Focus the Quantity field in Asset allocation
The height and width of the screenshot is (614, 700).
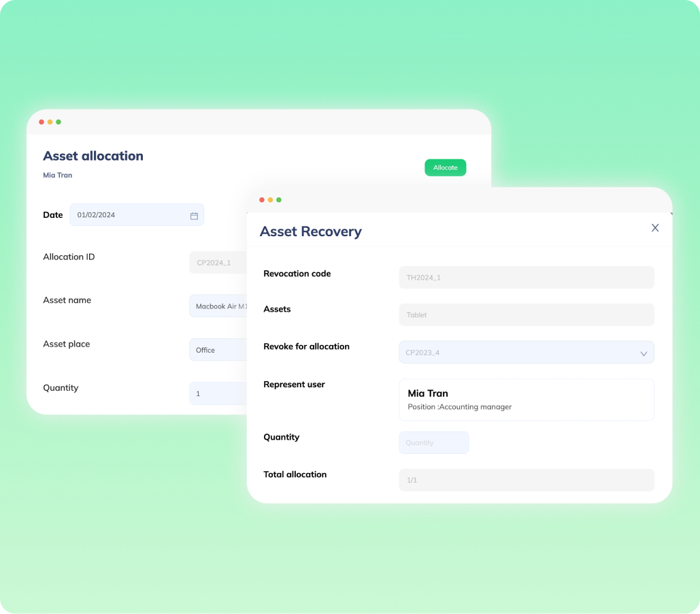(x=218, y=393)
